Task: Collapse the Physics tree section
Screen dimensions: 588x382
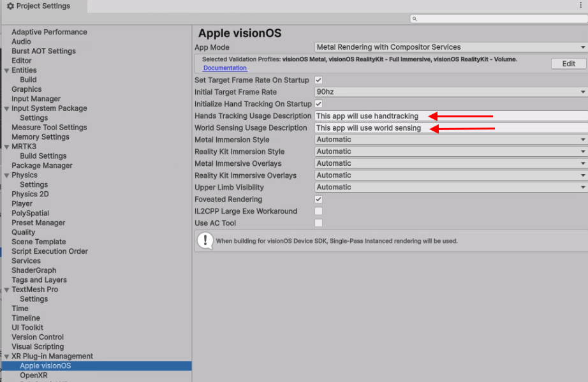Action: coord(6,175)
